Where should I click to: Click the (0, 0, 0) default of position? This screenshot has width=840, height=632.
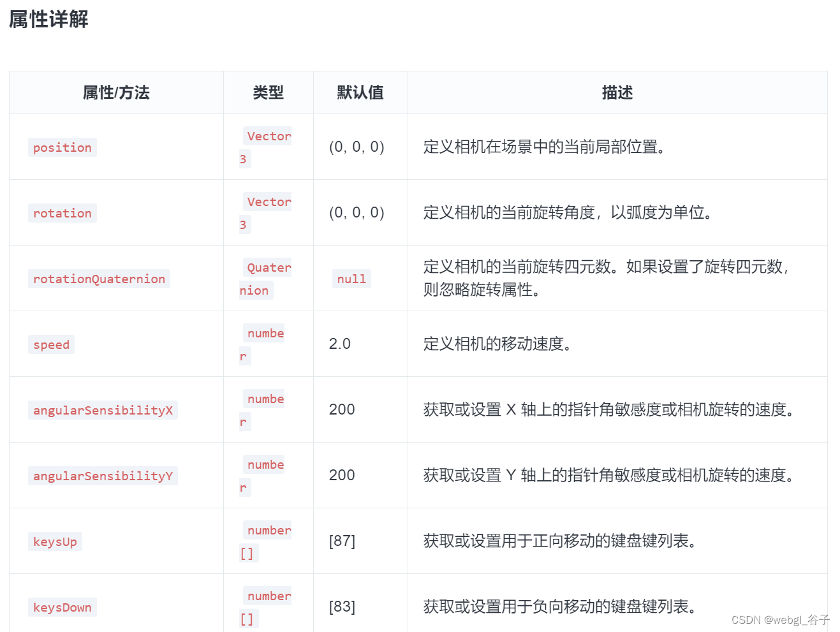coord(357,147)
